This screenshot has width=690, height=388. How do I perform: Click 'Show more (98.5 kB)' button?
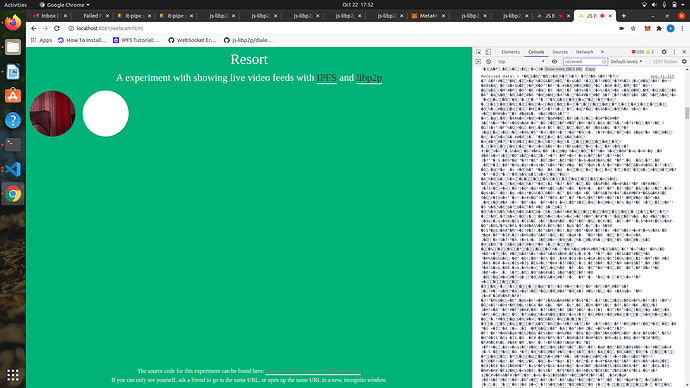(563, 69)
